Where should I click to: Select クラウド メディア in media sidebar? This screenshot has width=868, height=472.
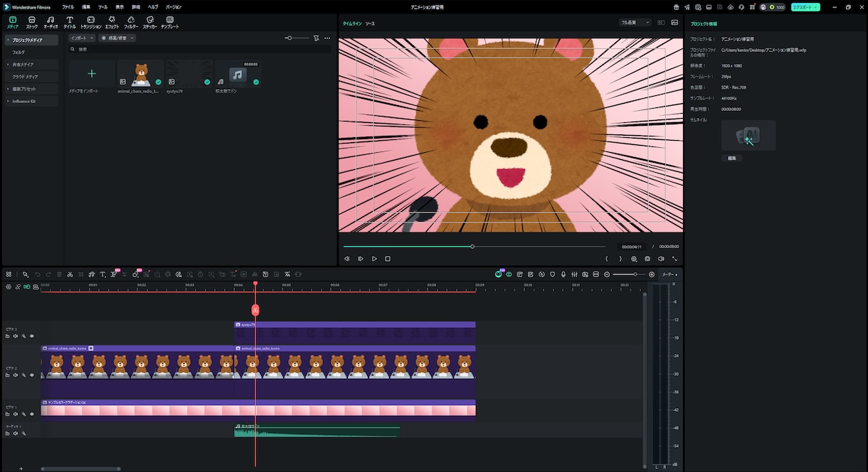click(31, 76)
